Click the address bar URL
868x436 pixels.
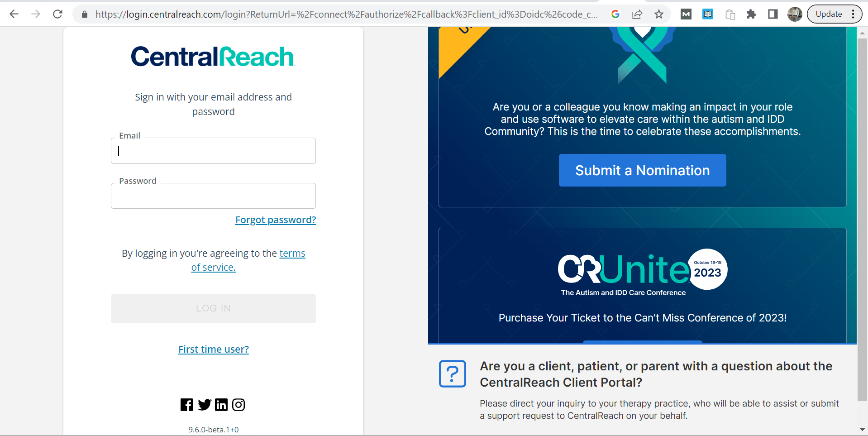[x=346, y=14]
